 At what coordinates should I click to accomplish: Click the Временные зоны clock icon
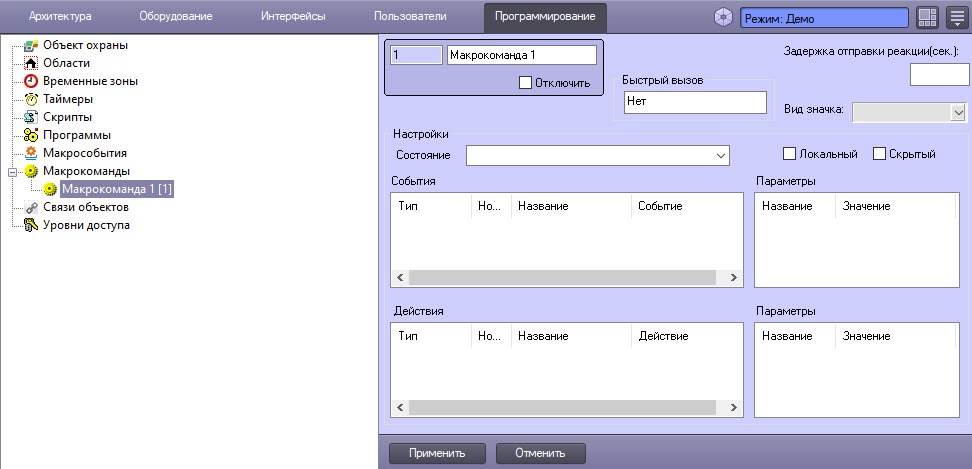click(x=31, y=81)
